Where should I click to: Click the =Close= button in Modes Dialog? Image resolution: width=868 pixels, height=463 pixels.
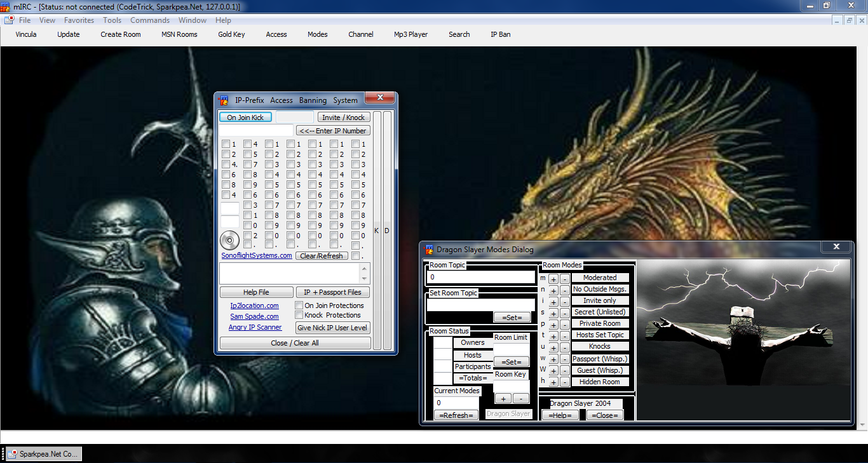coord(604,415)
